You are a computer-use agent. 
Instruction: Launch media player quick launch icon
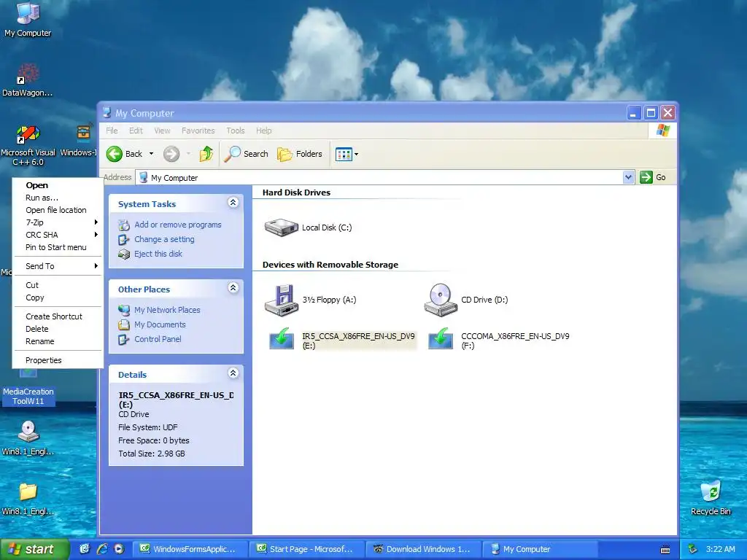pyautogui.click(x=119, y=549)
